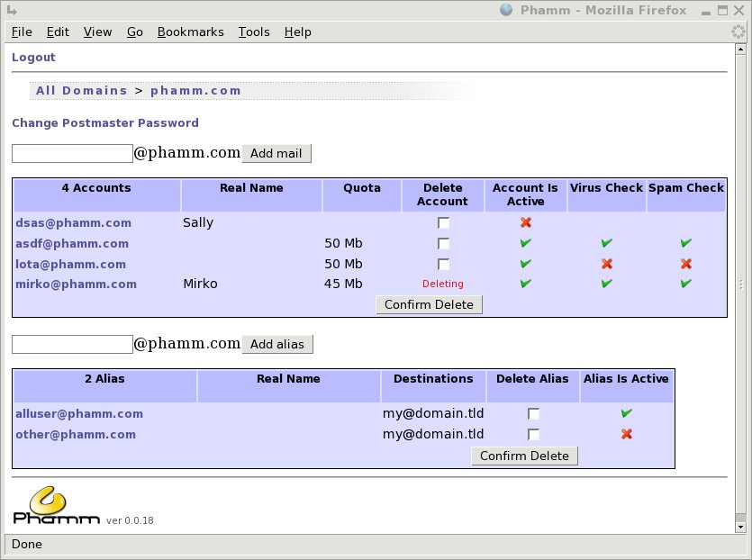Check the delete box for dsas@phamm.com
The height and width of the screenshot is (560, 752).
tap(444, 223)
